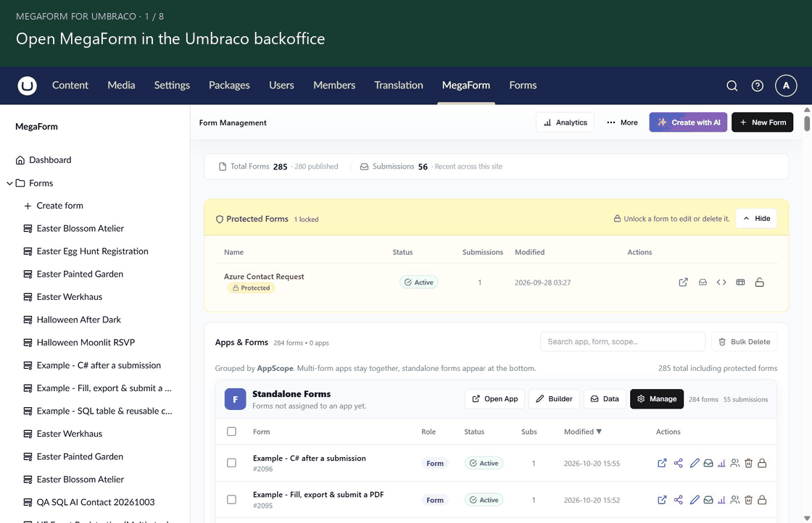The height and width of the screenshot is (523, 812).
Task: Show embed code for Azure Contact Request
Action: 721,282
